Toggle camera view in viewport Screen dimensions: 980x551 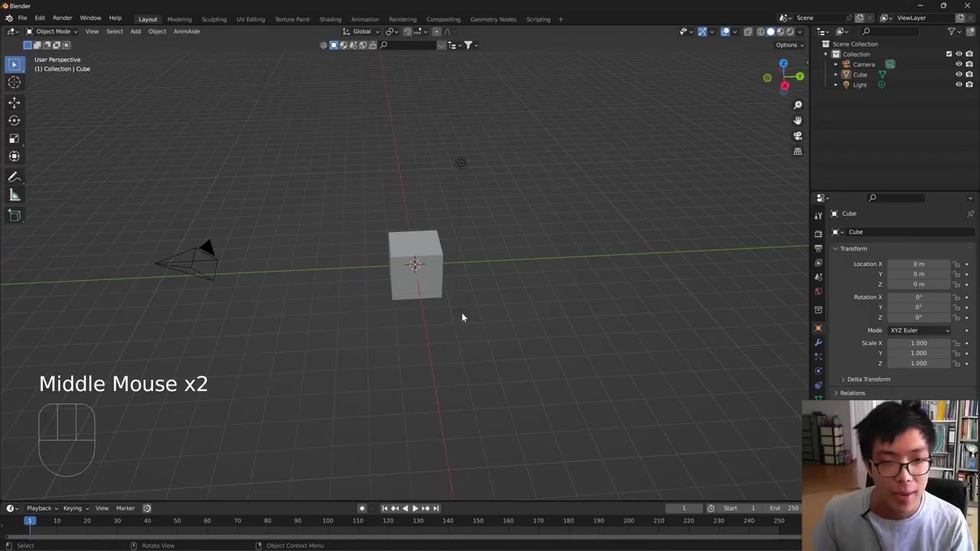tap(797, 136)
